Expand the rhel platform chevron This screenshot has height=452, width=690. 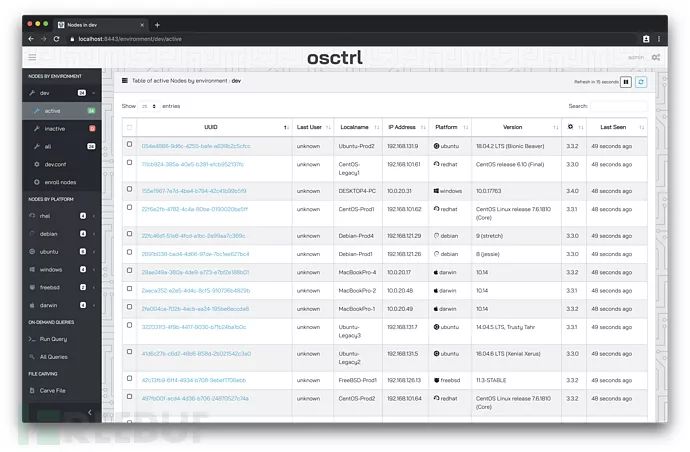point(94,216)
